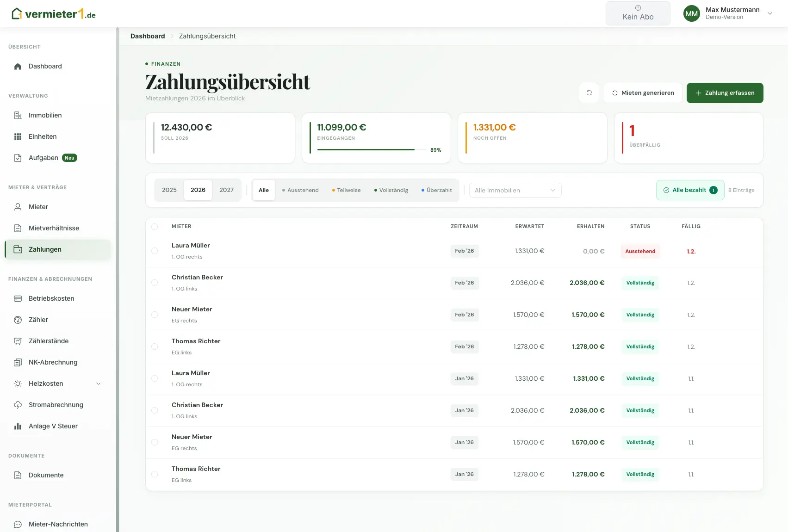This screenshot has height=532, width=788.
Task: Click 0,00 € received amount for Laura Müller
Action: click(594, 251)
